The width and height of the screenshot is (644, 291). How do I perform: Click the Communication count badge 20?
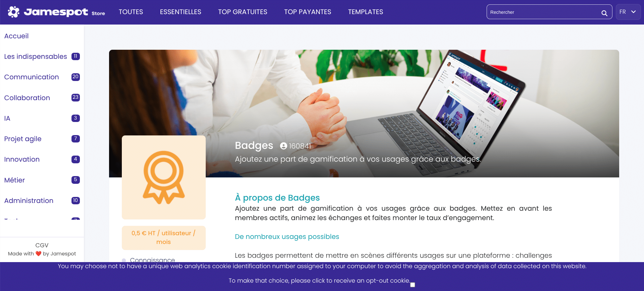pyautogui.click(x=76, y=77)
